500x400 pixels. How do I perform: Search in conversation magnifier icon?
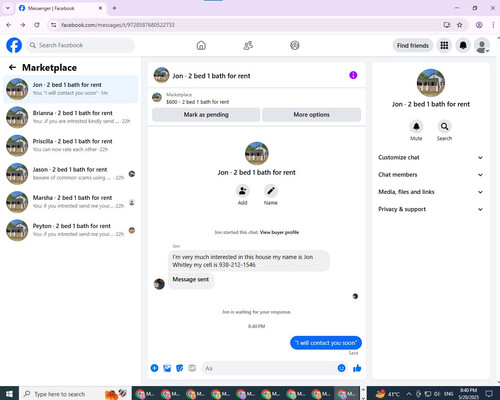(444, 126)
